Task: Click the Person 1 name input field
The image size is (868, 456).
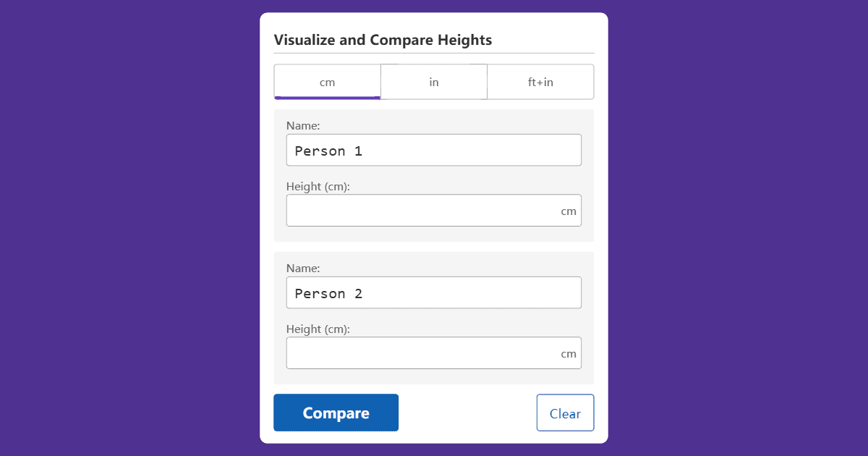Action: point(434,150)
